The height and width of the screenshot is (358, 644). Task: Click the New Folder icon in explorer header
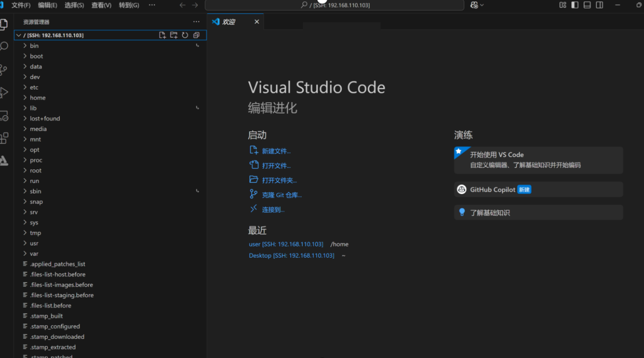(x=173, y=35)
